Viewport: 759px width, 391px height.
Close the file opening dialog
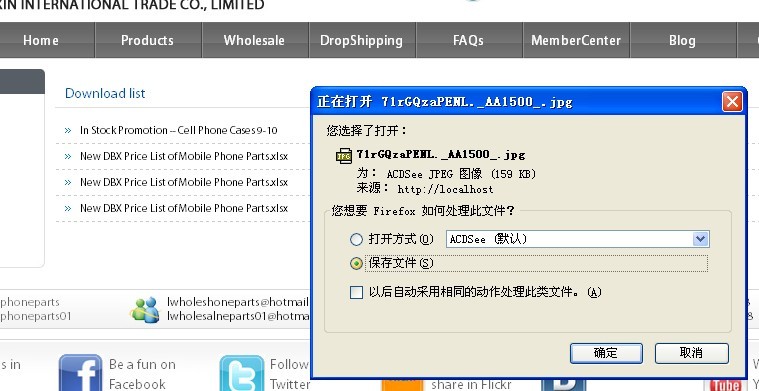(732, 102)
